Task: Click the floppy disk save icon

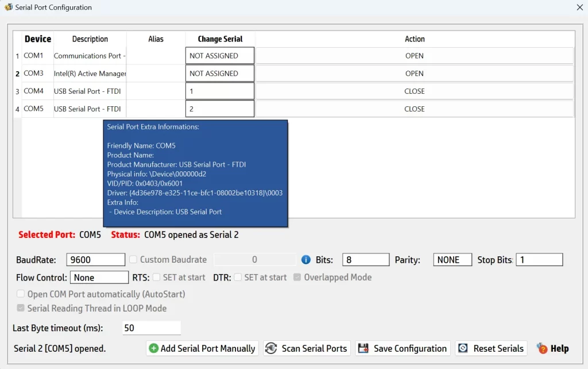Action: tap(363, 348)
